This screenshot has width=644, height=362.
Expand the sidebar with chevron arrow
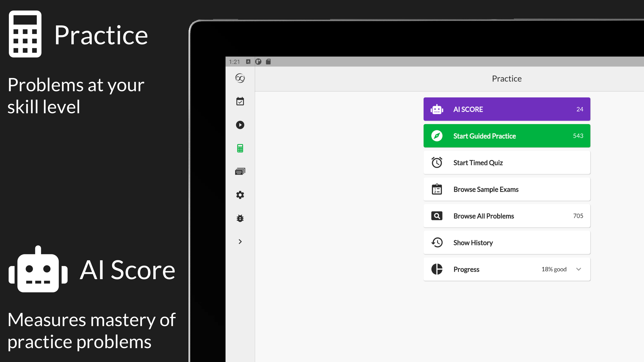[x=240, y=242]
